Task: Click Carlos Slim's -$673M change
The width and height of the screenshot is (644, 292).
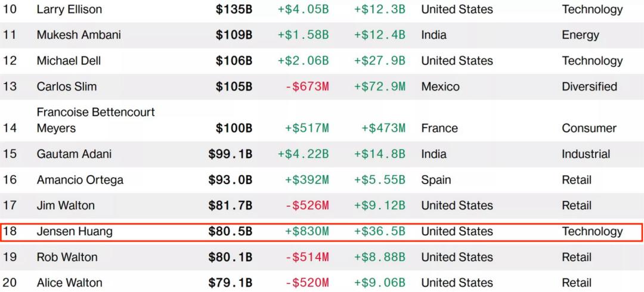Action: tap(307, 86)
